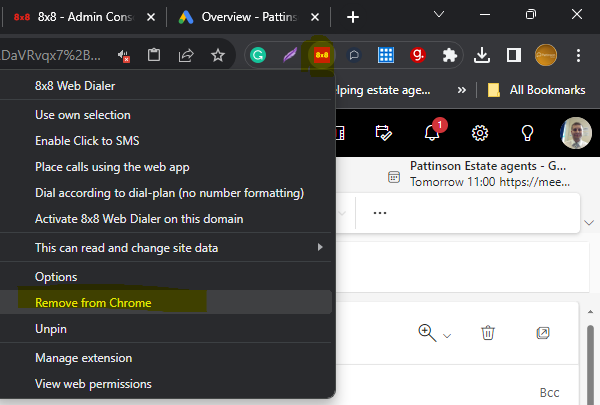600x405 pixels.
Task: Close the 8x8 Admin Console tab
Action: [151, 17]
